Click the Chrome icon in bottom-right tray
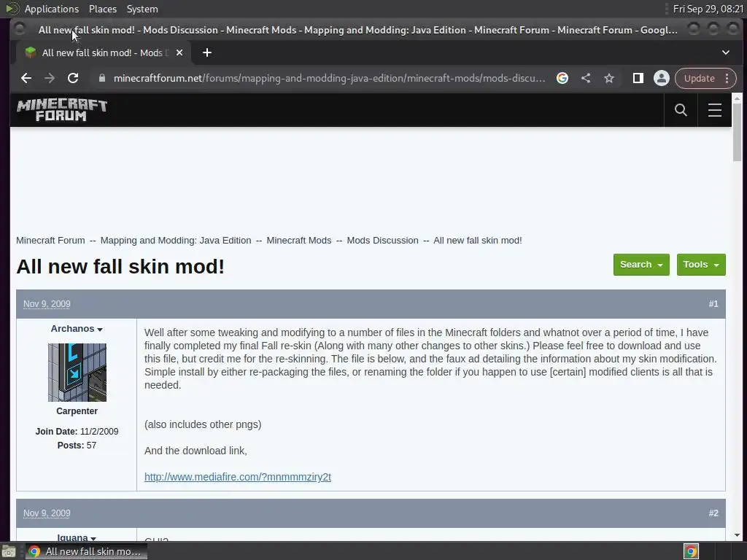The height and width of the screenshot is (560, 747). (691, 551)
